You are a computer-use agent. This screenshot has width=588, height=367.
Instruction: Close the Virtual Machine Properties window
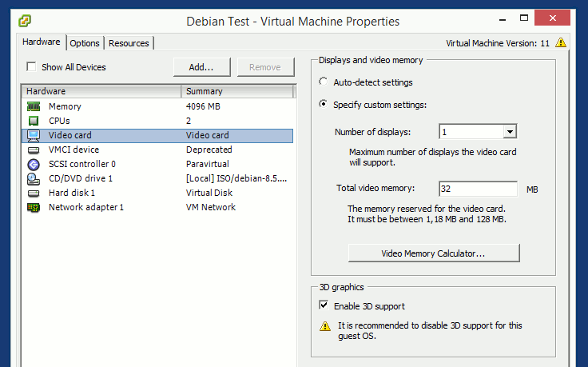552,18
